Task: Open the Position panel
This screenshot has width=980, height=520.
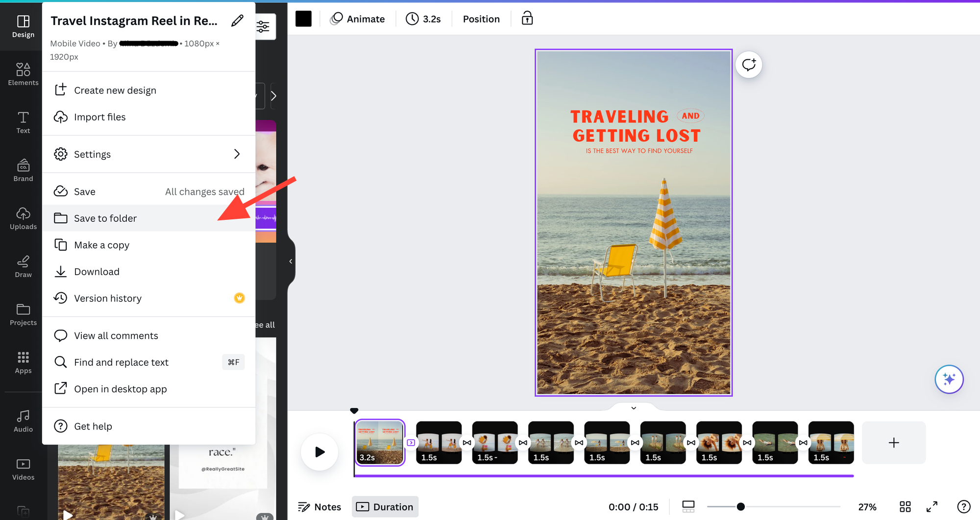Action: pos(481,19)
